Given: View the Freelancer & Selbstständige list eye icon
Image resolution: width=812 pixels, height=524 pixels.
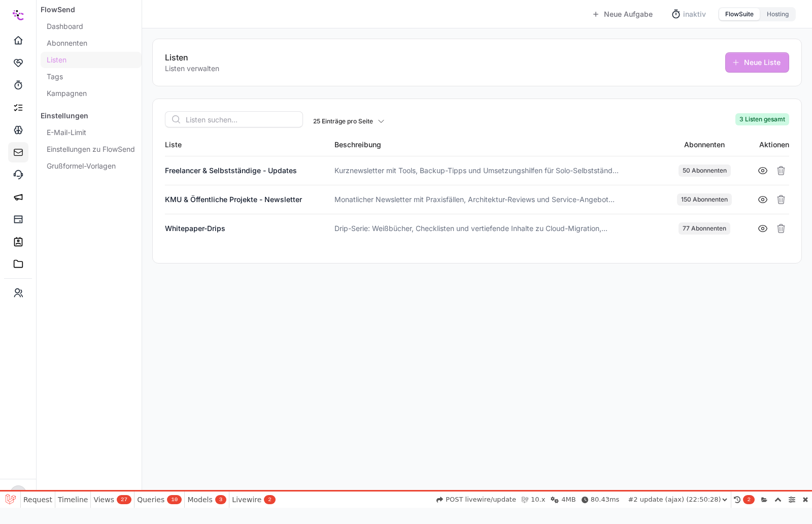Looking at the screenshot, I should point(763,171).
